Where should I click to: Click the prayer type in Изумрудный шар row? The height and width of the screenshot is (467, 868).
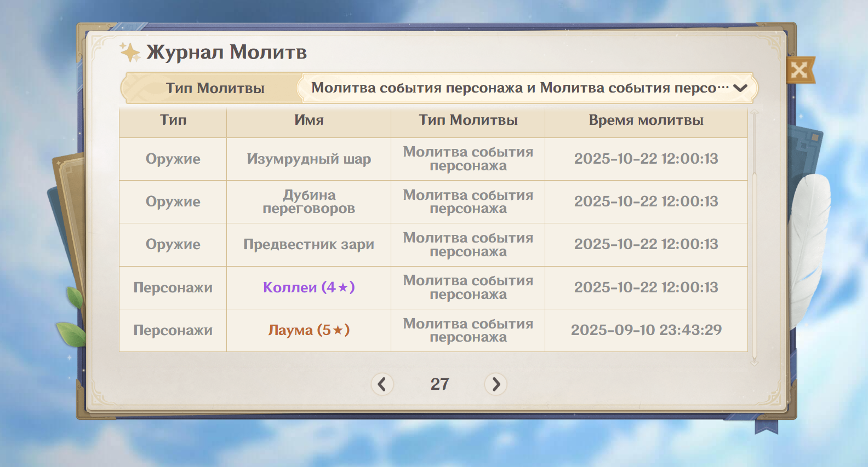468,159
